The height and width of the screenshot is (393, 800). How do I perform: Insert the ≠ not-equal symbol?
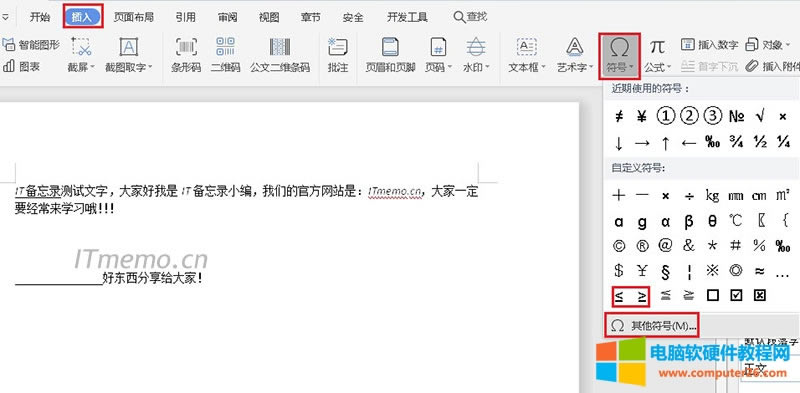[618, 116]
